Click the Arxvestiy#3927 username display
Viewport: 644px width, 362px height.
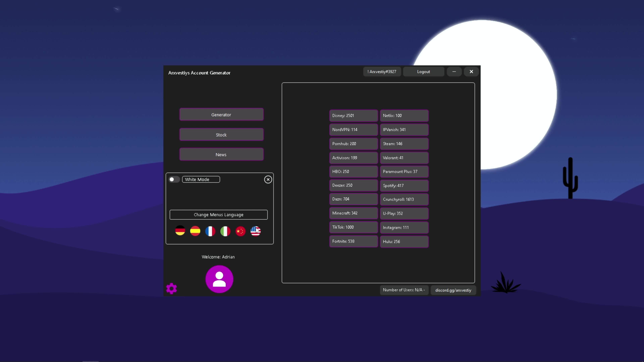tap(382, 72)
